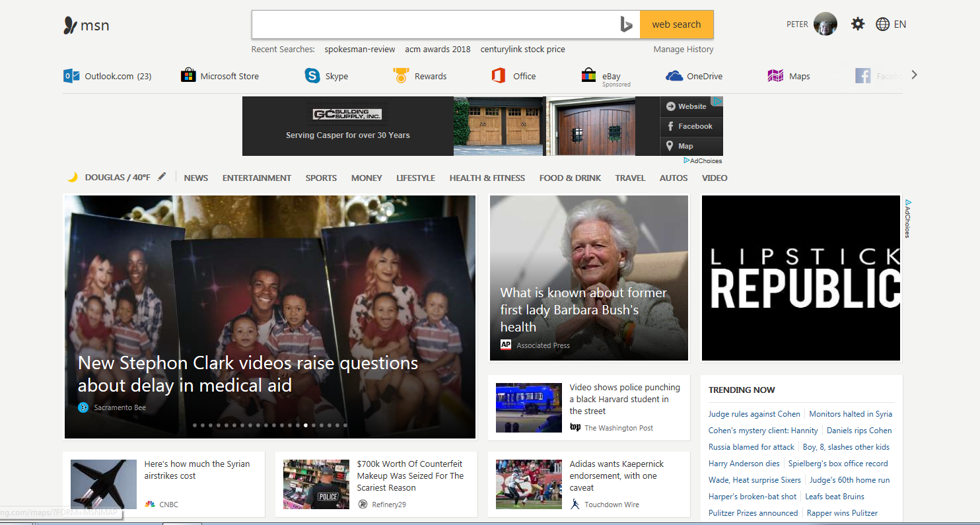Open the counterfeit makeup seizure story

click(410, 475)
